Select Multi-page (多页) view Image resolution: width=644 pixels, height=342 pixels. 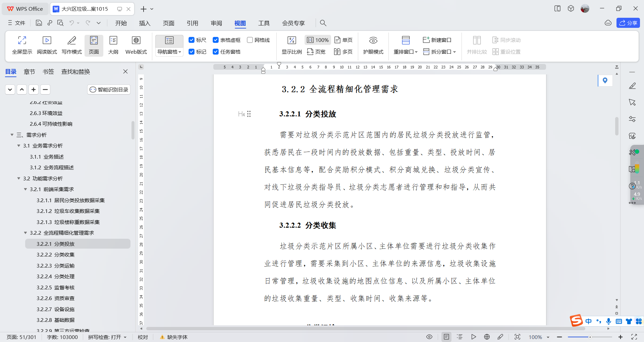click(343, 52)
